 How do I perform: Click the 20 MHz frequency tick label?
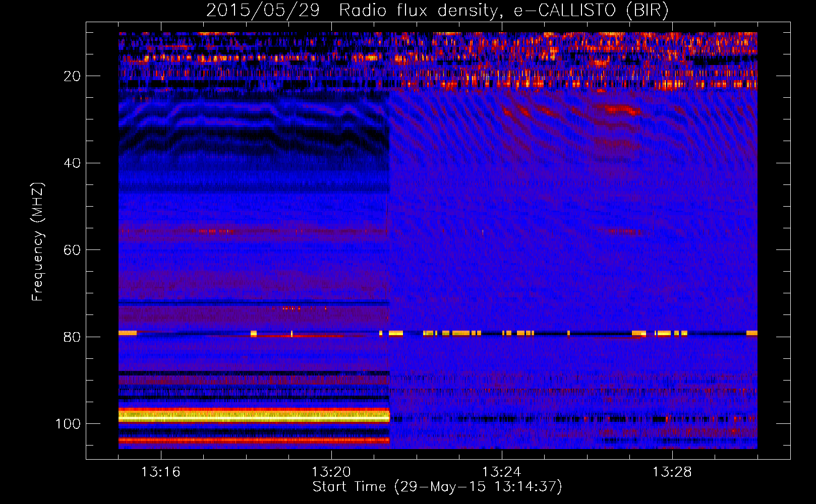point(72,76)
